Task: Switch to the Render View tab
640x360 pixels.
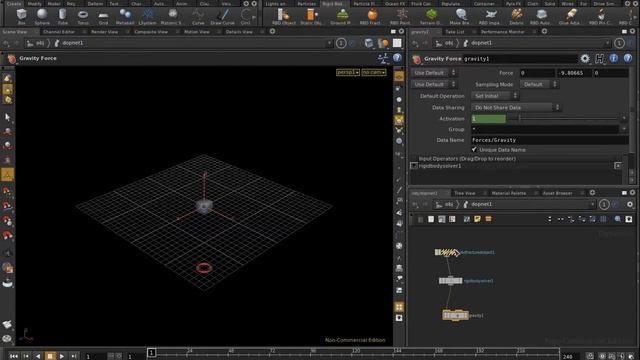Action: (x=104, y=31)
